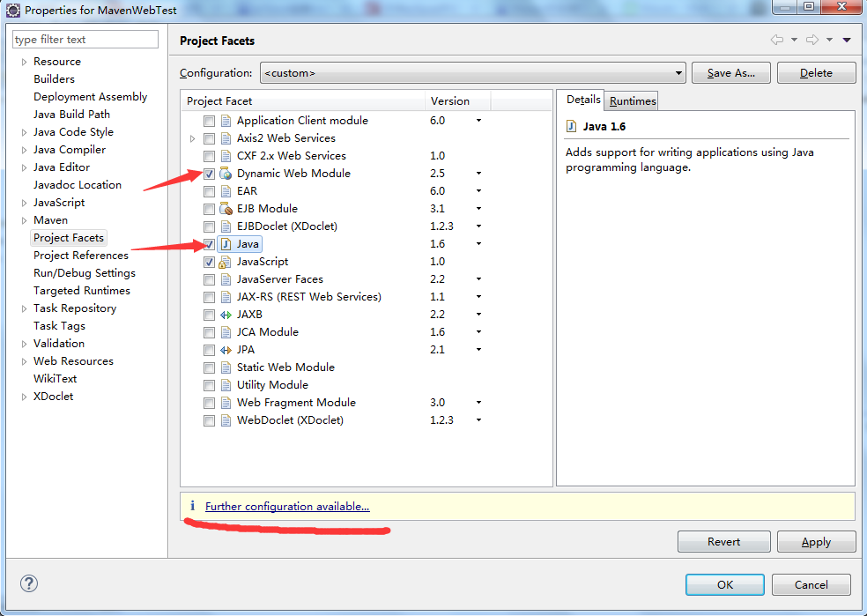The image size is (867, 616).
Task: Uncheck the Java facet checkbox
Action: pos(209,244)
